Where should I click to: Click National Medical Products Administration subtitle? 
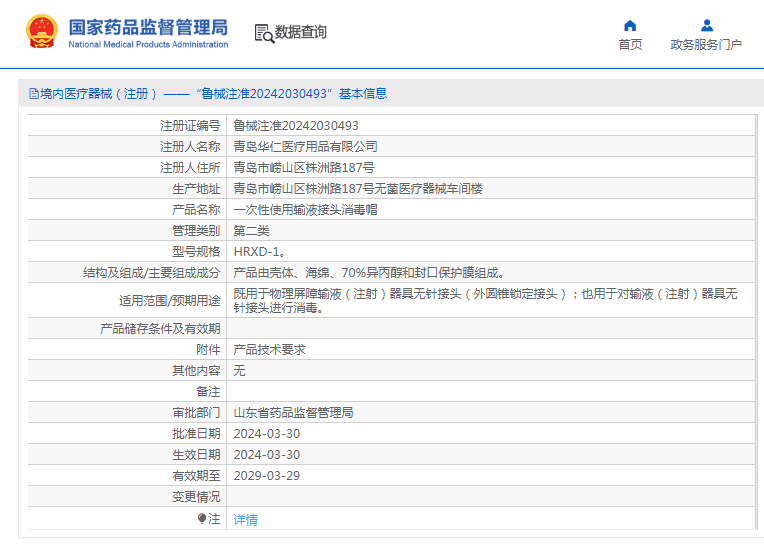tap(148, 44)
